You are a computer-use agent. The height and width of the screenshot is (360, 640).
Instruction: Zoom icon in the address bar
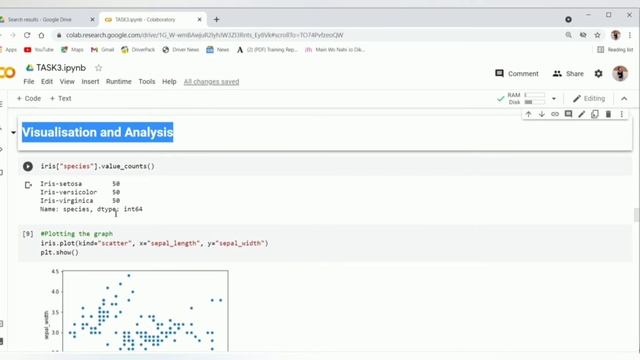(568, 35)
